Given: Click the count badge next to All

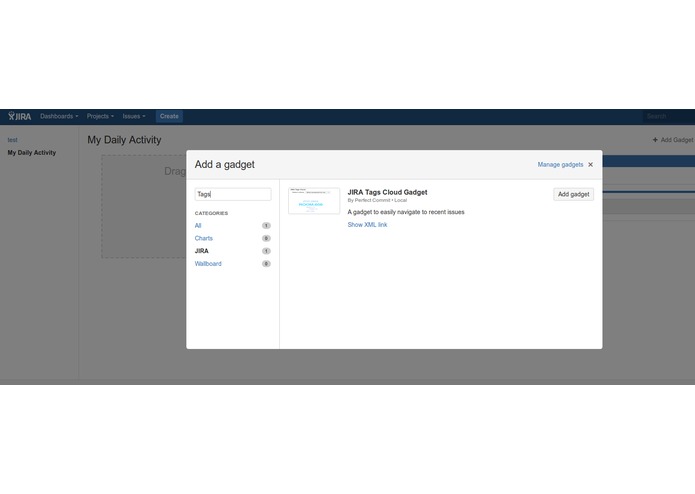Looking at the screenshot, I should point(266,226).
